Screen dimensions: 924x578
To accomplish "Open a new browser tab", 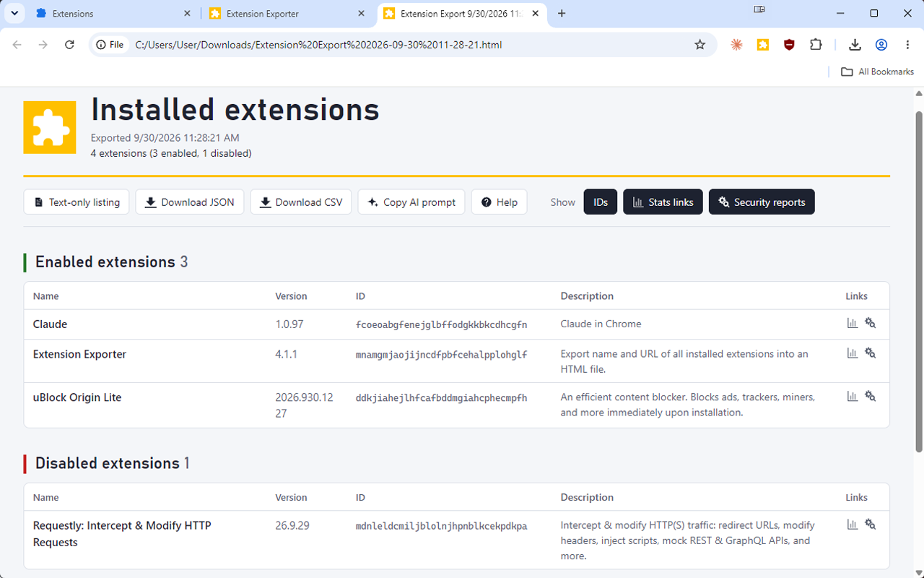I will (x=562, y=14).
